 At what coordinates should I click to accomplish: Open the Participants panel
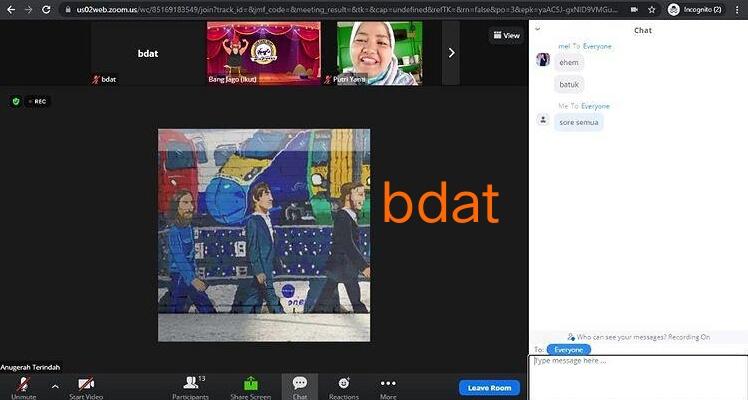point(191,388)
